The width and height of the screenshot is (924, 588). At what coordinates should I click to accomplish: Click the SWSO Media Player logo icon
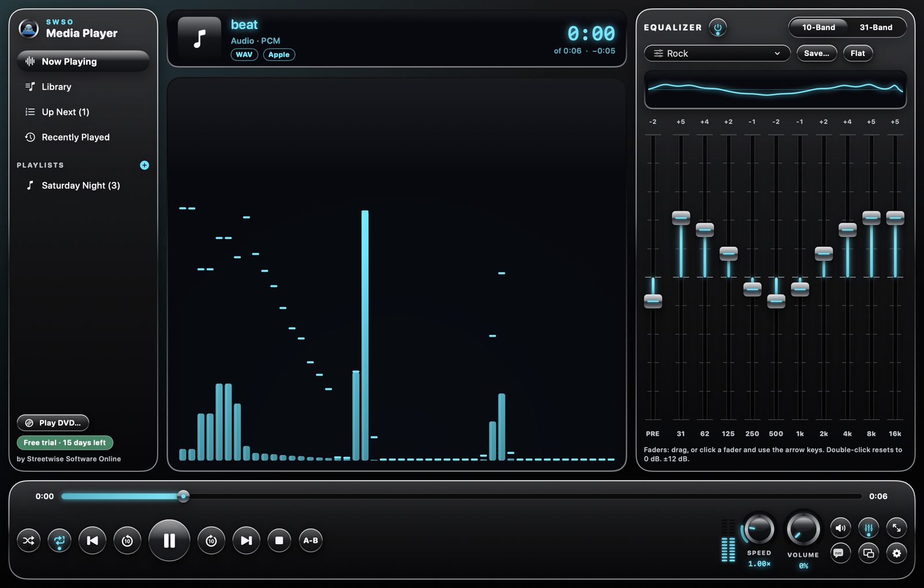tap(28, 28)
